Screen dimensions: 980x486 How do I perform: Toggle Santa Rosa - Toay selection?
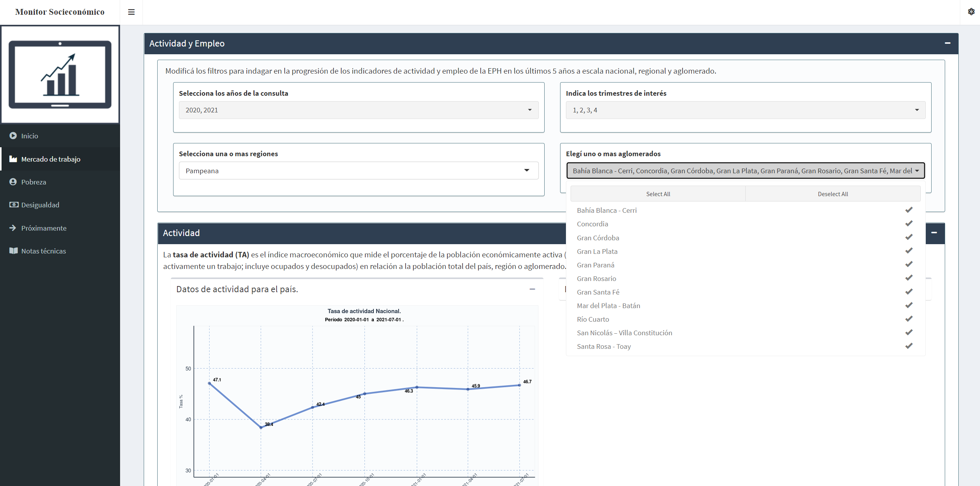[604, 346]
